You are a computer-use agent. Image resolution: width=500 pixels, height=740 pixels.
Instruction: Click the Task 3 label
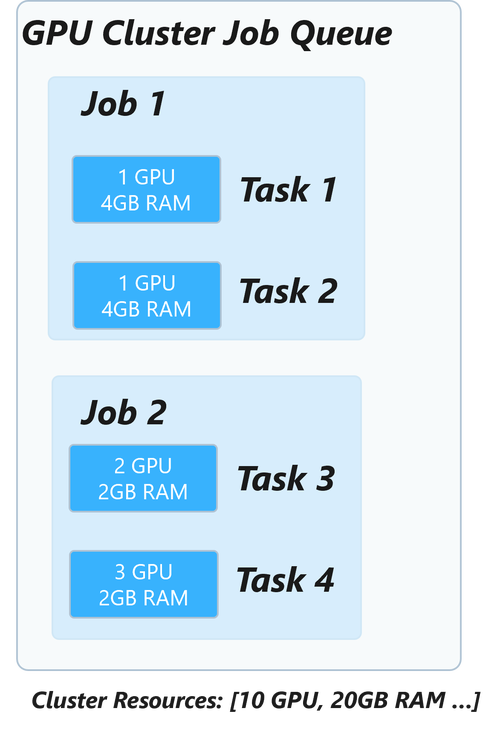point(286,478)
